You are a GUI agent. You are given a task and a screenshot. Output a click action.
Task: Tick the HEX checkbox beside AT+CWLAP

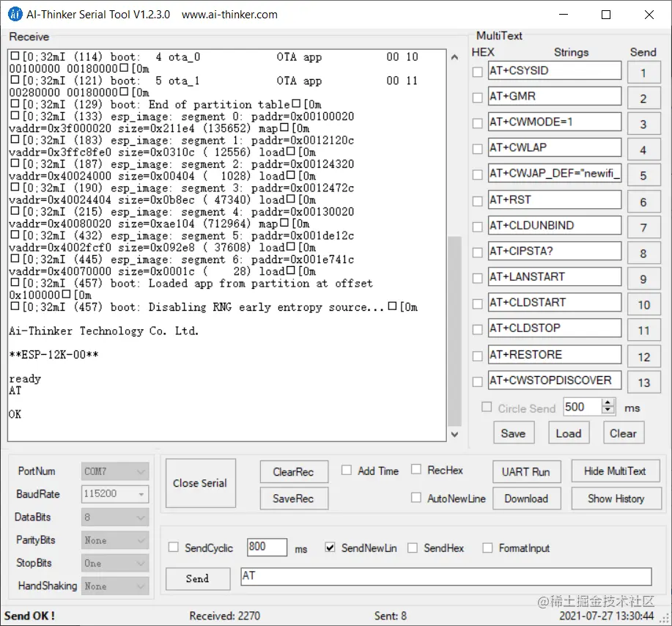(477, 150)
